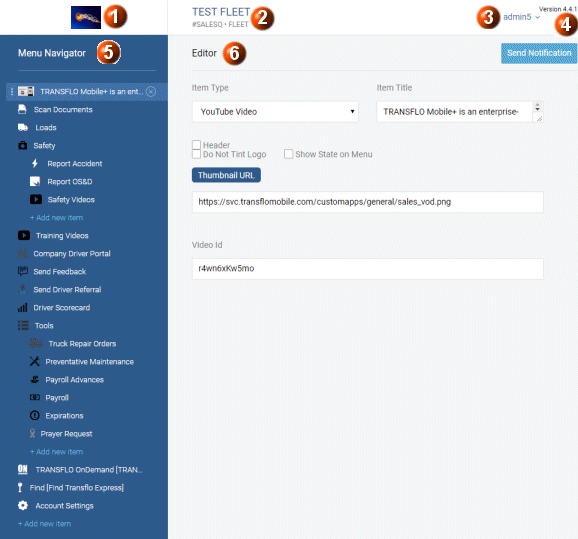Click the TRANSFLO OnDemand ON icon
The width and height of the screenshot is (578, 539).
22,469
